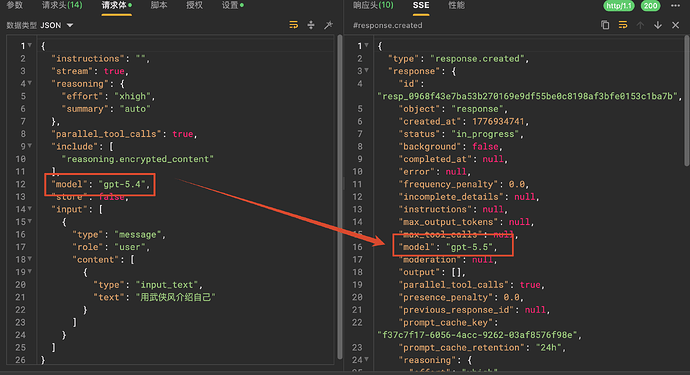Image resolution: width=690 pixels, height=375 pixels.
Task: Click the "instructions": "" line
Action: coord(100,59)
